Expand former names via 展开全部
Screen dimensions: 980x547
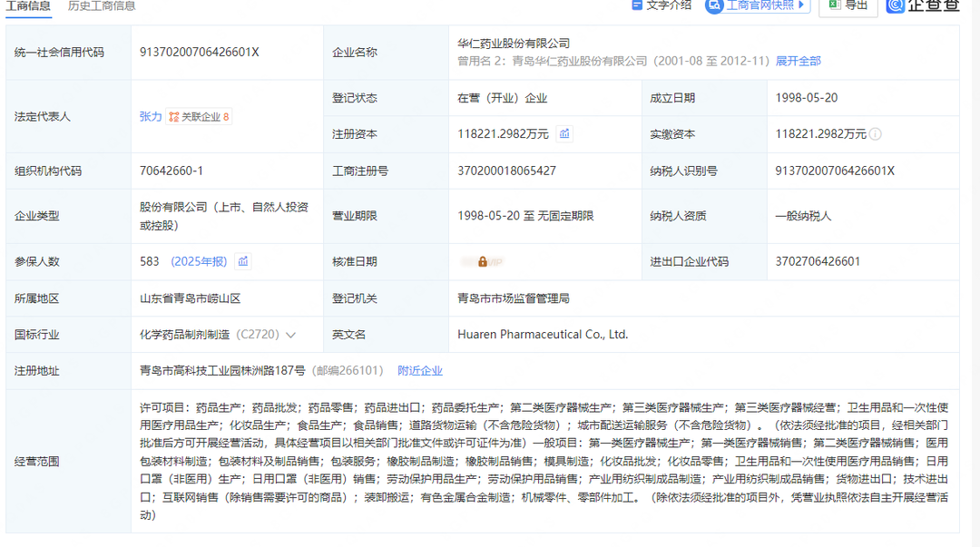(799, 62)
